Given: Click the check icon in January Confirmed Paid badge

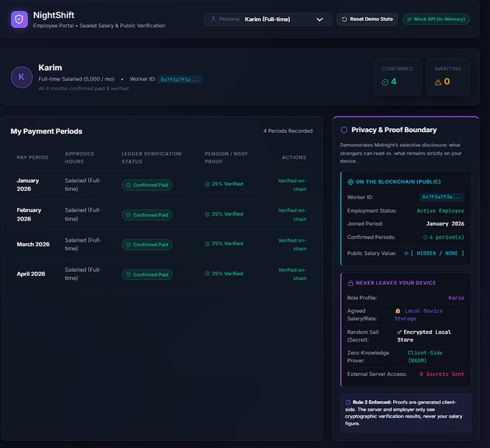Looking at the screenshot, I should pyautogui.click(x=128, y=185).
